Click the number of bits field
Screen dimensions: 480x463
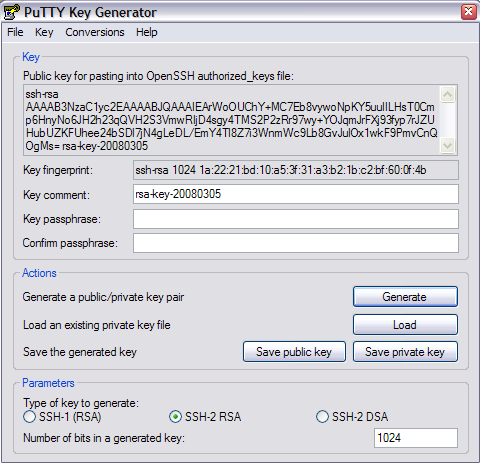pyautogui.click(x=416, y=438)
